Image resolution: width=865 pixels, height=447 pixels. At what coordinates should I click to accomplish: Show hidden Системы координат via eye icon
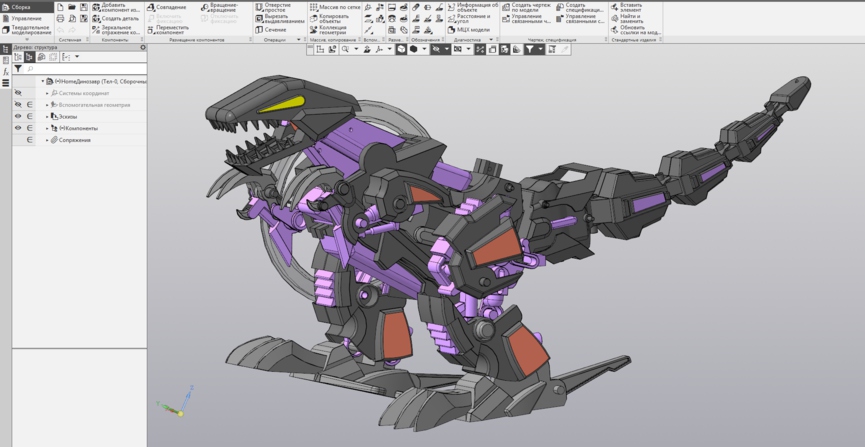point(18,93)
